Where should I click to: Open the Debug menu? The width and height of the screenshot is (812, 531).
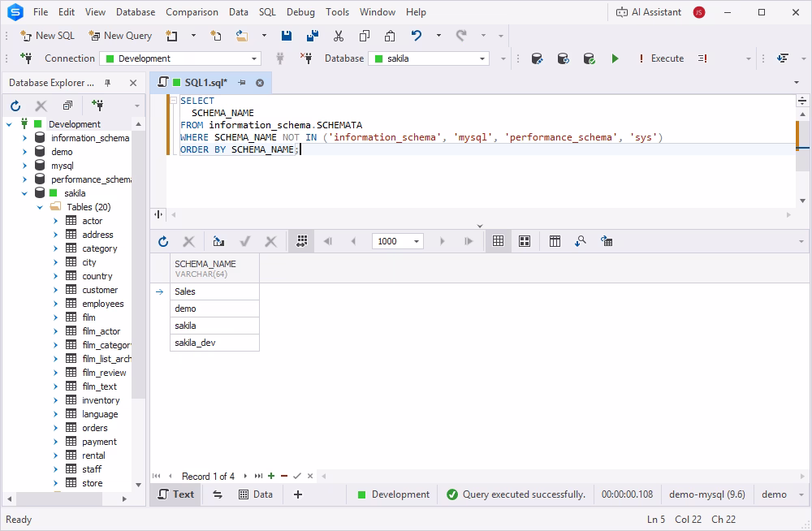[x=300, y=12]
